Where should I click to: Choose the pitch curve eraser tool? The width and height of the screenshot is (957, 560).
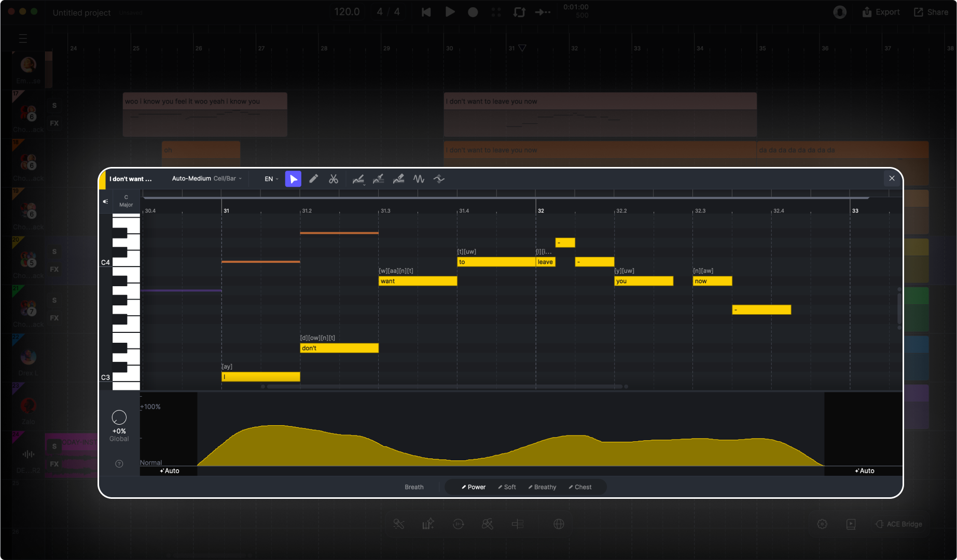click(x=398, y=179)
